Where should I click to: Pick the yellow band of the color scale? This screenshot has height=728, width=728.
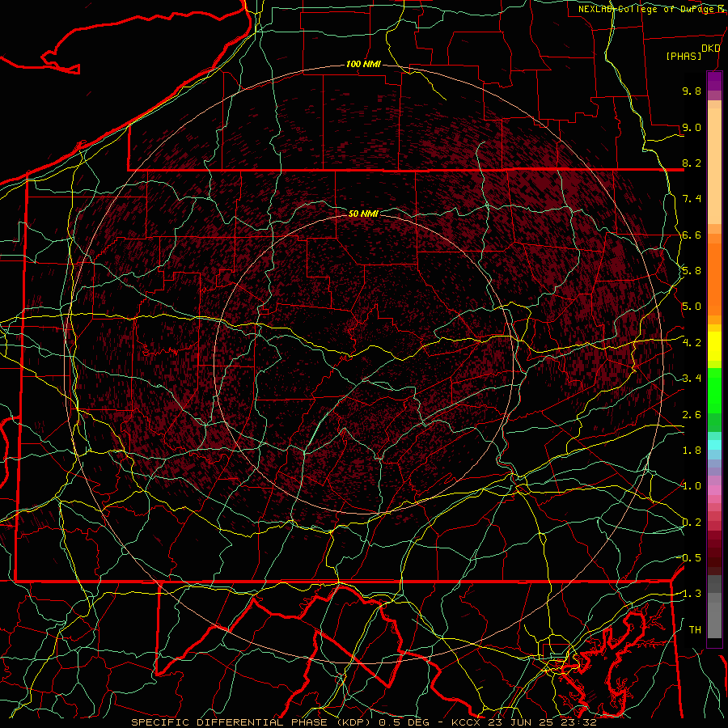click(714, 346)
